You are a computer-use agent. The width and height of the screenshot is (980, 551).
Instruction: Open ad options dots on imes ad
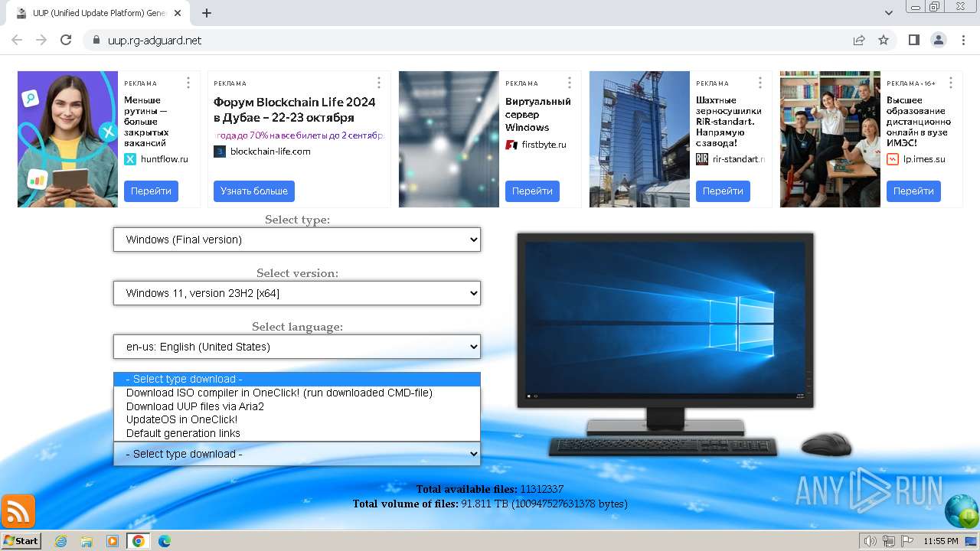951,83
